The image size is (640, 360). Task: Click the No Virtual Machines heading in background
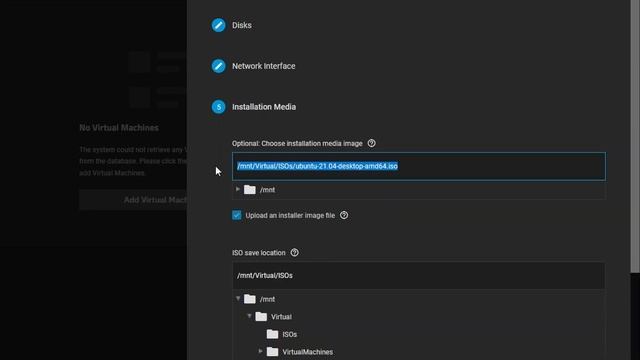click(119, 128)
